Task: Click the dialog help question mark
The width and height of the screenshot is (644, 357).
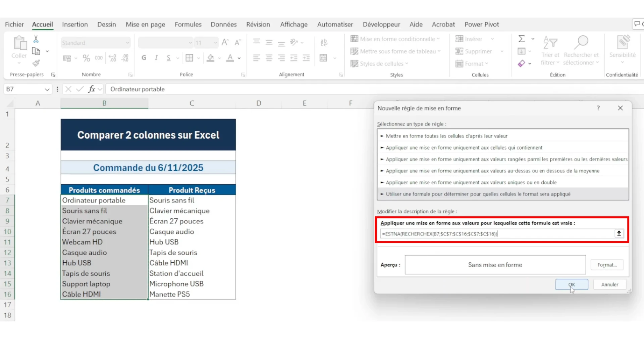Action: 598,108
